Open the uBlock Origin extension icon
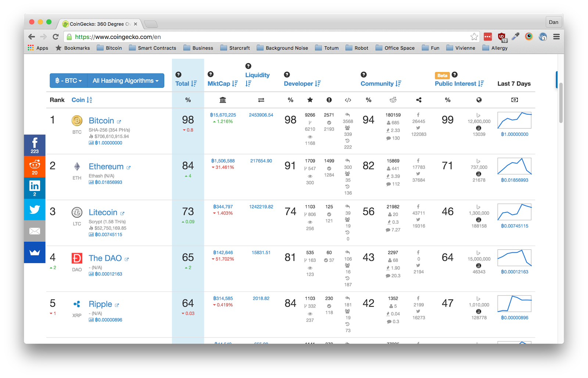The height and width of the screenshot is (378, 588). click(502, 37)
